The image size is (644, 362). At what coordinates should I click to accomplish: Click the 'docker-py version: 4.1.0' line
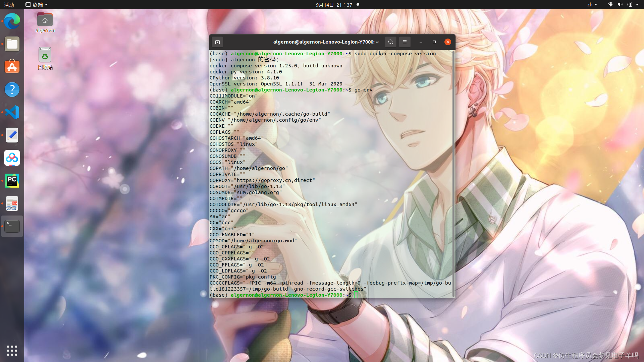[246, 72]
